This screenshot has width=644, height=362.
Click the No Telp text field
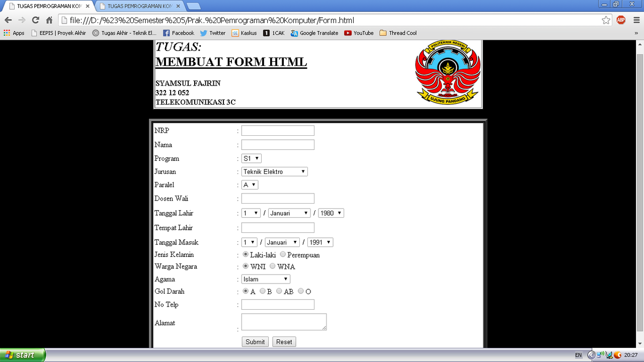[278, 305]
